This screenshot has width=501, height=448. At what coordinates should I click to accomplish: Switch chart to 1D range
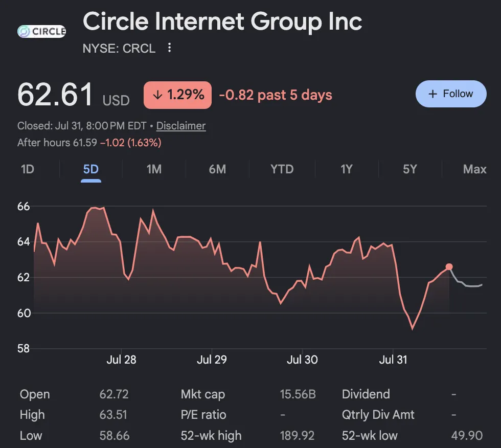(28, 169)
